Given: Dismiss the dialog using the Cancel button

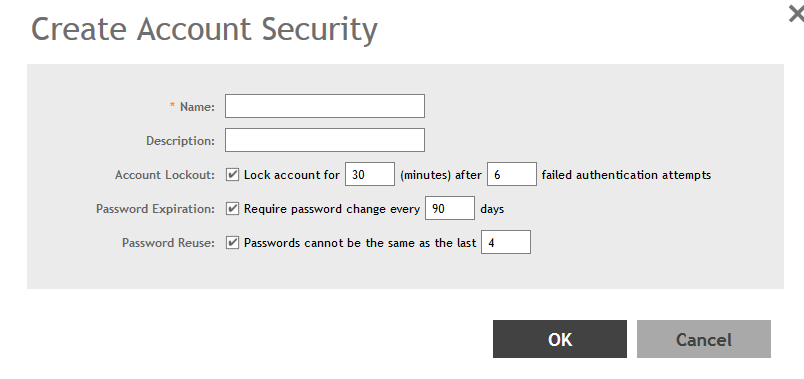Looking at the screenshot, I should tap(704, 339).
